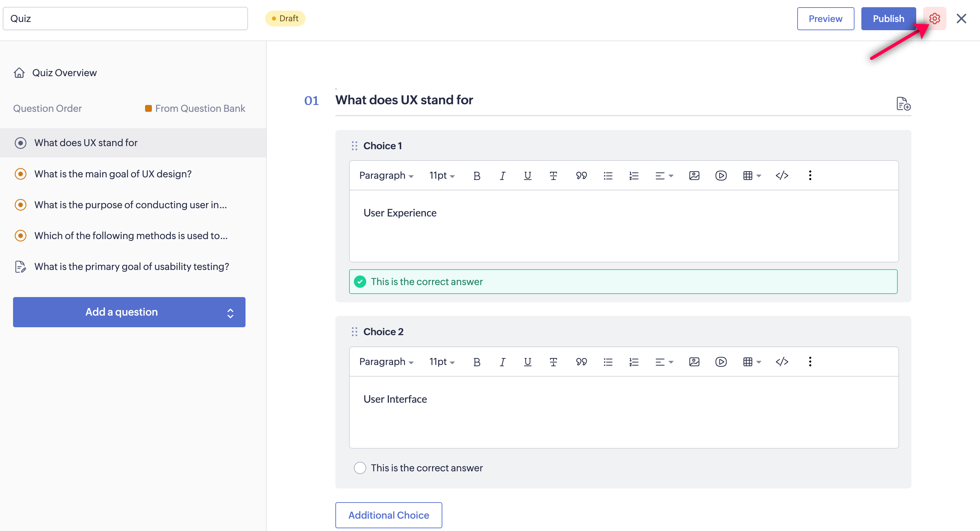Toggle Choice 1 correct answer checkmark

click(x=360, y=282)
